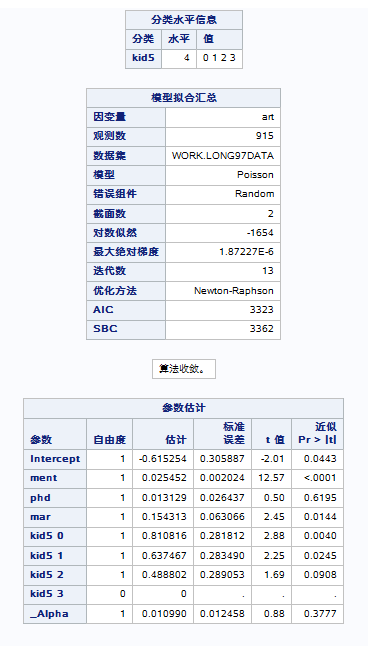This screenshot has width=368, height=646.
Task: Click the 'WORK.LONG97DATA' dataset name
Action: click(x=223, y=156)
